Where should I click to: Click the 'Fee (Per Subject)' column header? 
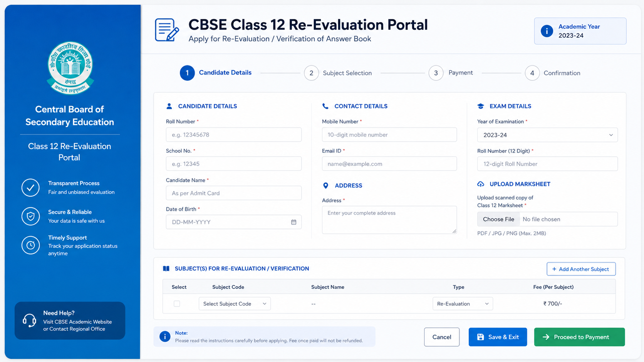tap(553, 287)
